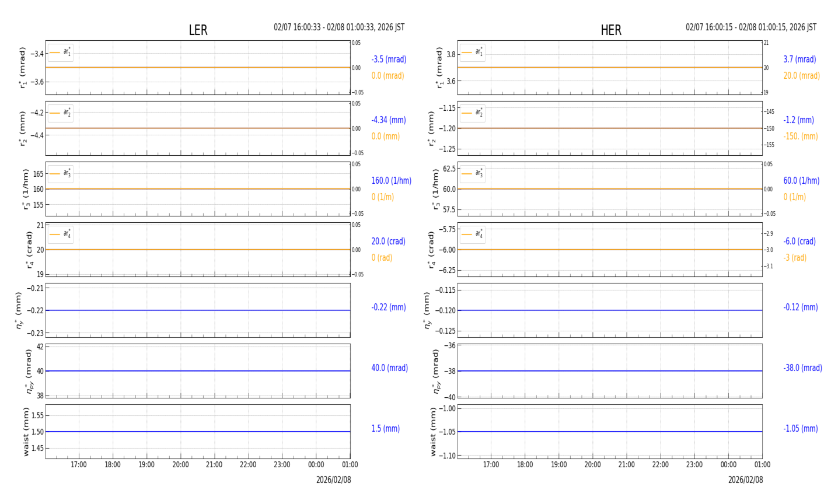Click the LER 160.0 (1/hm) blue readout
This screenshot has width=824, height=504.
tap(391, 181)
